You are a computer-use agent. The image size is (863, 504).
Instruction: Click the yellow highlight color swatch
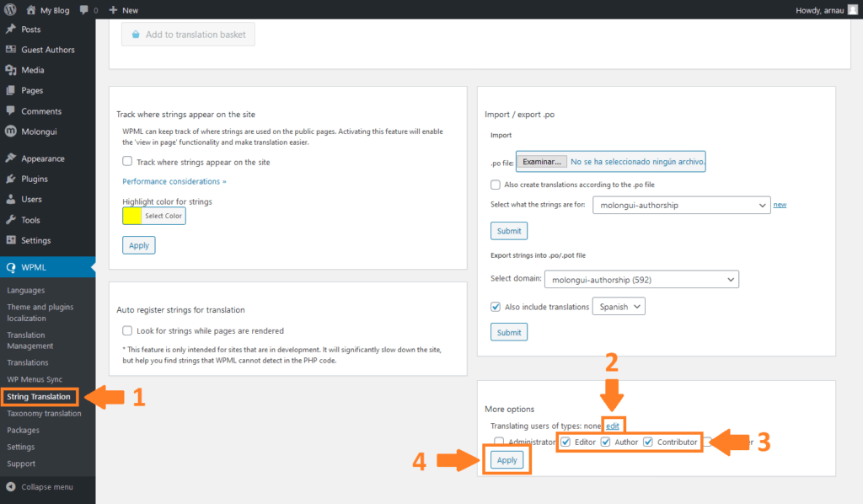pos(132,216)
